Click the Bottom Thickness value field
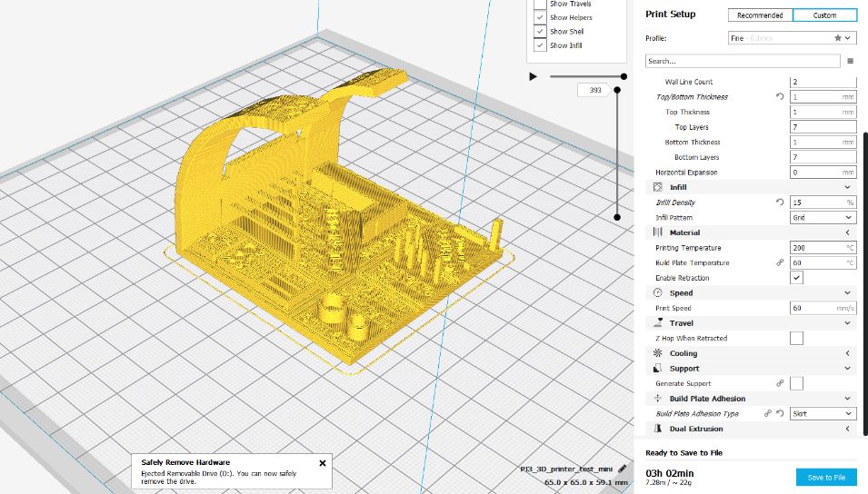Screen dimensions: 868x494 (823, 143)
